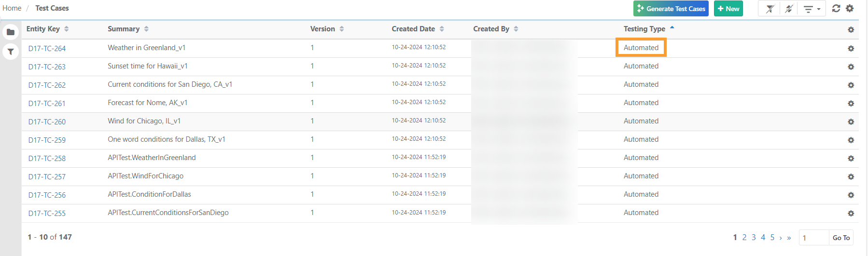Select summary Weather in Greenland_v1
The image size is (868, 256).
click(x=147, y=48)
